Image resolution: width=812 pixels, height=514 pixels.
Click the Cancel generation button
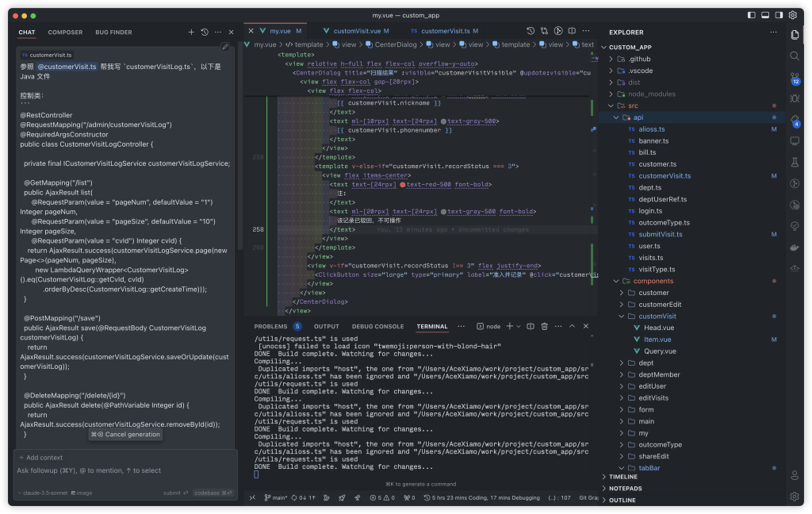point(126,435)
